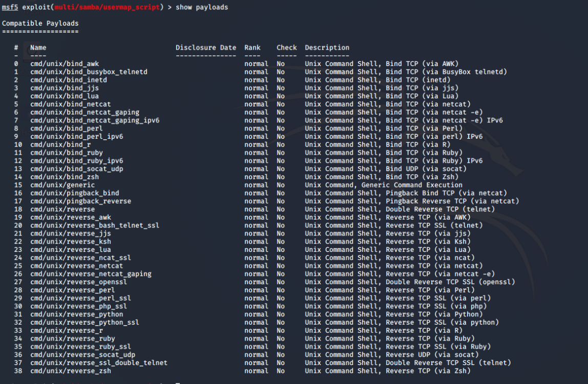Viewport: 588px width, 384px height.
Task: Select payload cmd/unix/bind_zsh
Action: [65, 177]
